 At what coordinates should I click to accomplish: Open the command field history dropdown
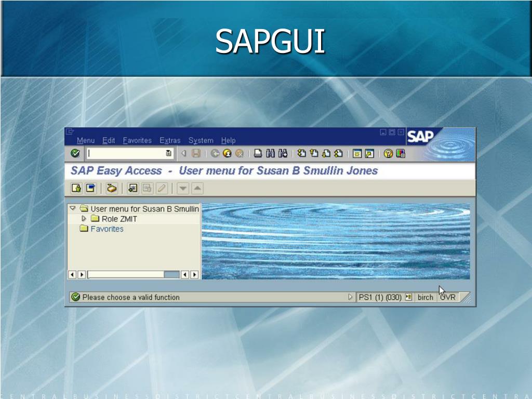tap(169, 153)
